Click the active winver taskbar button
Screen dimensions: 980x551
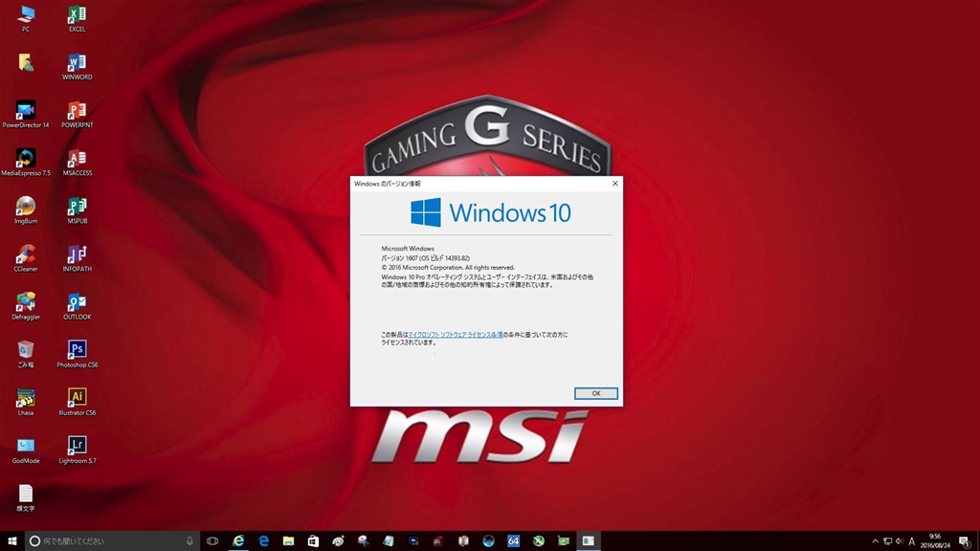point(589,541)
